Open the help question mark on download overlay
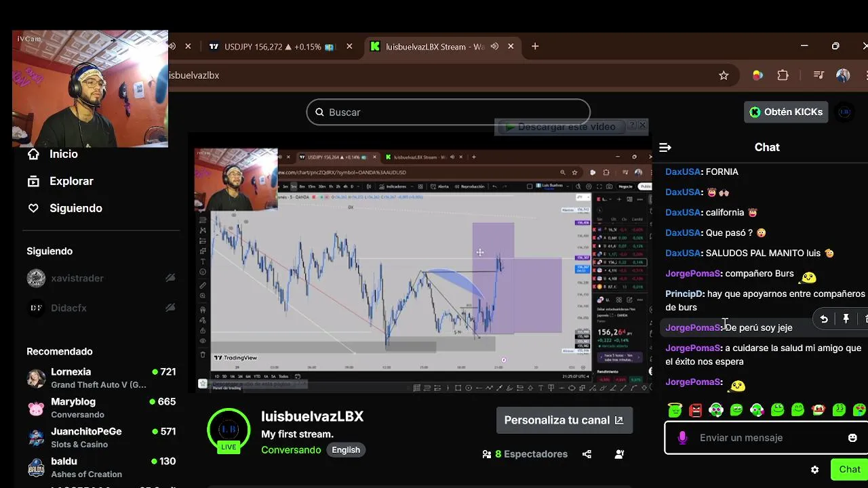The width and height of the screenshot is (868, 488). coord(631,125)
